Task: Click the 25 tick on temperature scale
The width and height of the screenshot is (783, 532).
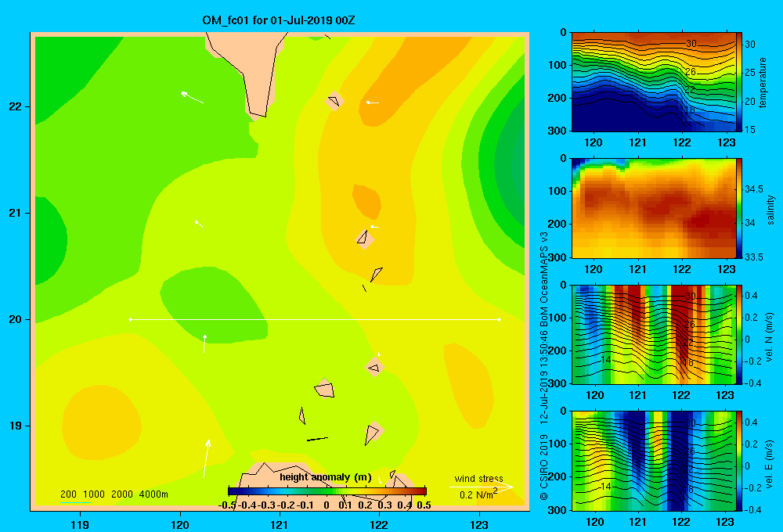Action: 750,73
